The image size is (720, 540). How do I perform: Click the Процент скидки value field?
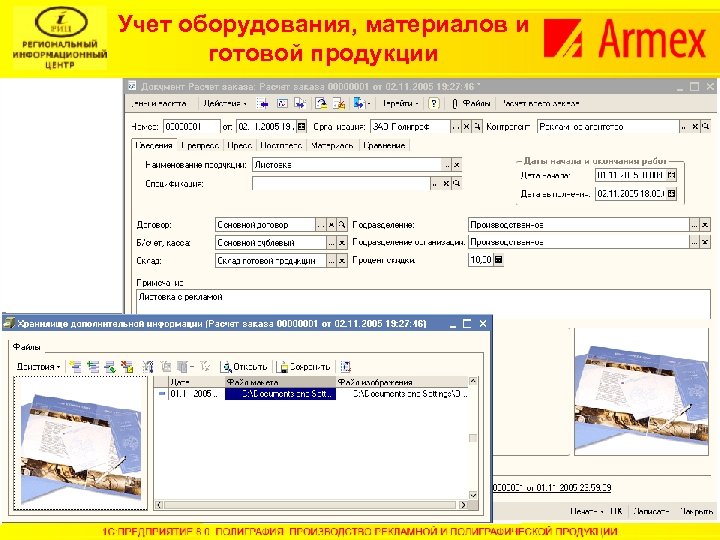pos(481,260)
